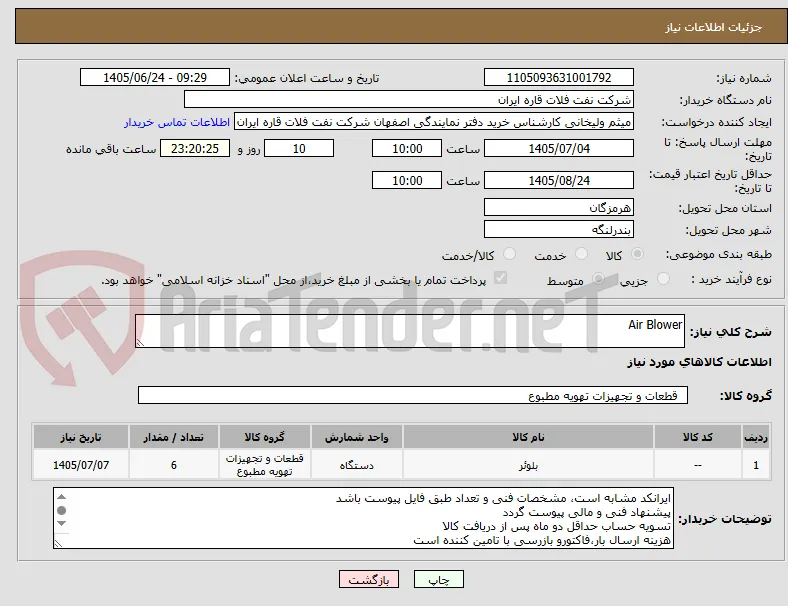
Task: Click response deadline date 1405/07/04
Action: [x=559, y=149]
